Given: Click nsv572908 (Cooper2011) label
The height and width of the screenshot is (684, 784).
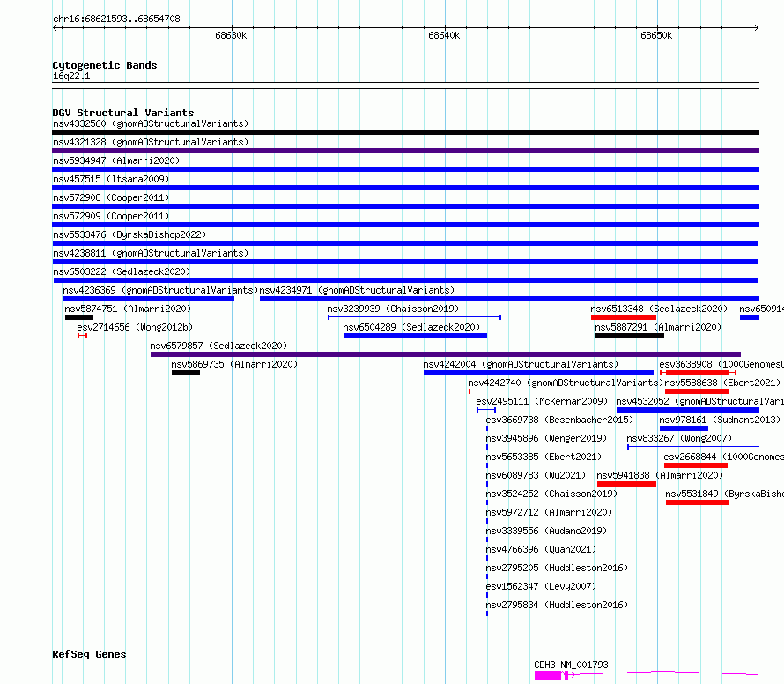Looking at the screenshot, I should tap(111, 197).
